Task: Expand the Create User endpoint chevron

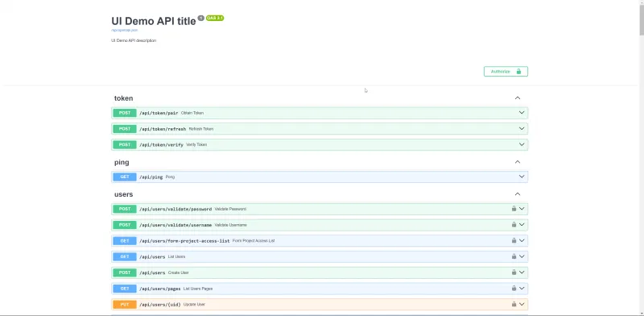Action: click(x=522, y=272)
